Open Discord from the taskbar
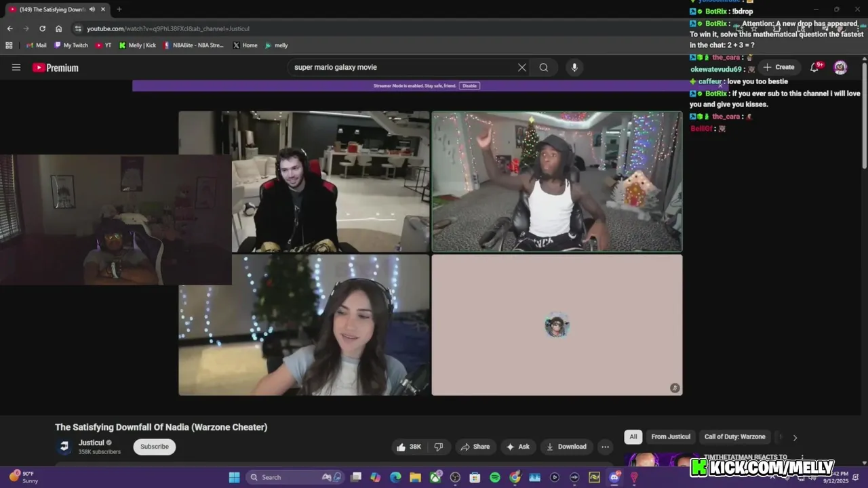The height and width of the screenshot is (488, 868). tap(614, 477)
